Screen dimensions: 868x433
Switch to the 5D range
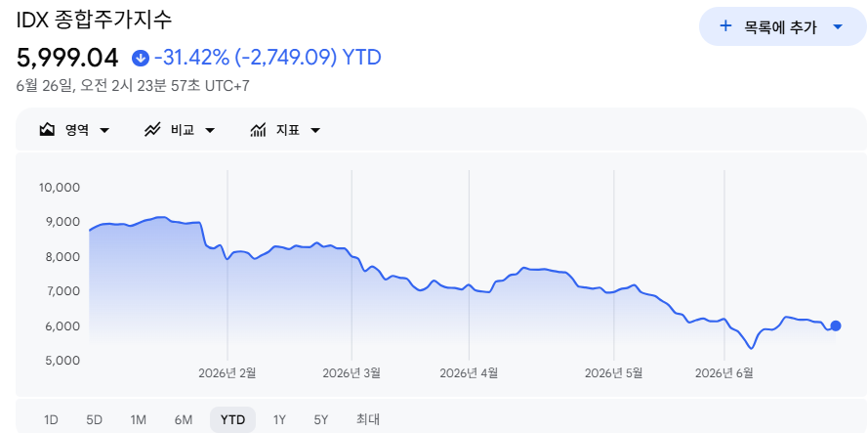pos(94,419)
